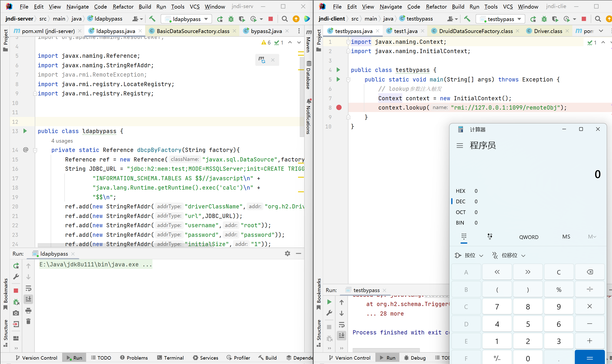Switch calculator to bit toggling keypad

tap(490, 237)
